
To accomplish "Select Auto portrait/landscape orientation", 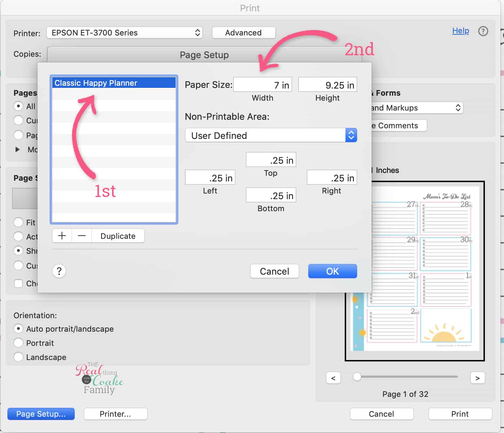I will [18, 329].
